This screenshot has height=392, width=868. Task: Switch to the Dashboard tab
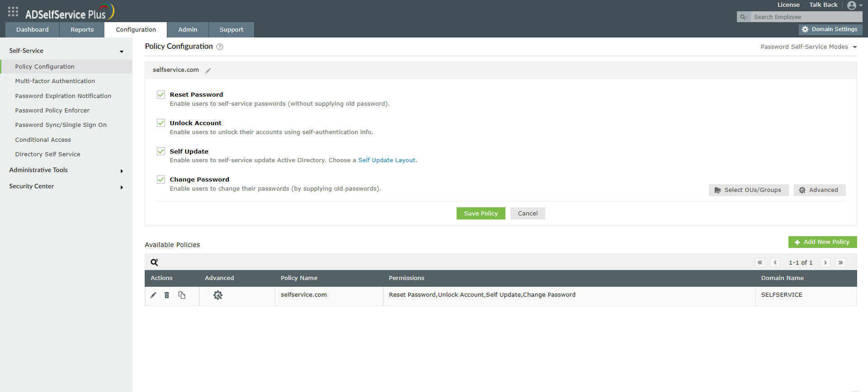[32, 30]
